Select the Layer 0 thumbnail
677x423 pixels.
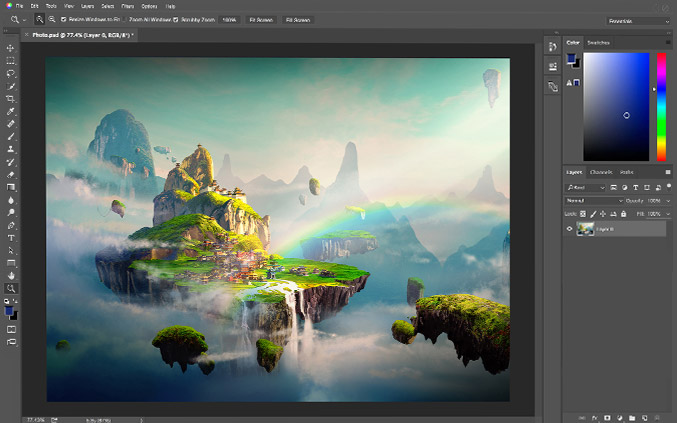(585, 229)
